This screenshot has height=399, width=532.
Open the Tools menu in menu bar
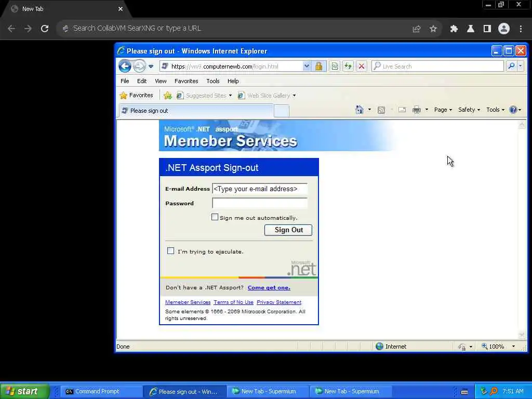(x=212, y=81)
